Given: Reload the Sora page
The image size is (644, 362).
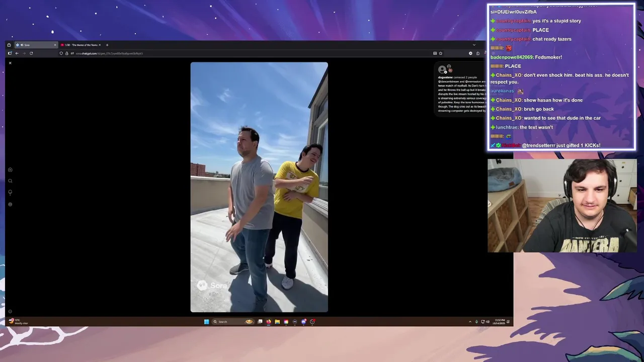Looking at the screenshot, I should [x=31, y=53].
